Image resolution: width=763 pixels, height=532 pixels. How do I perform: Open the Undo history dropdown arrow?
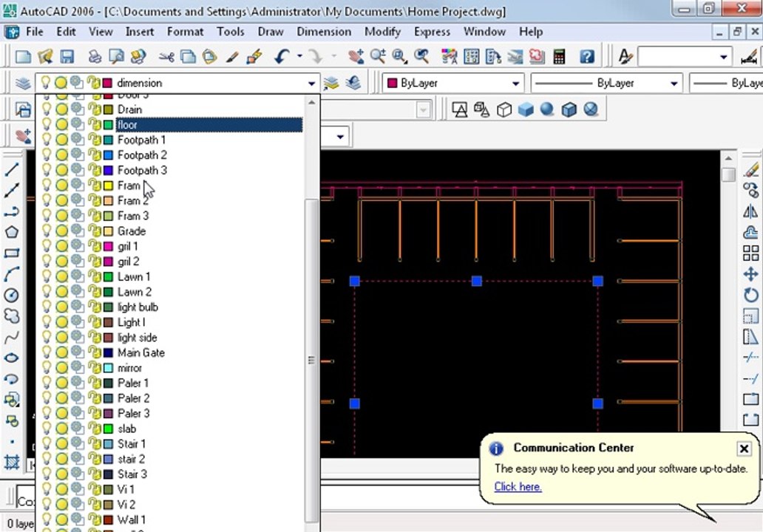point(299,56)
